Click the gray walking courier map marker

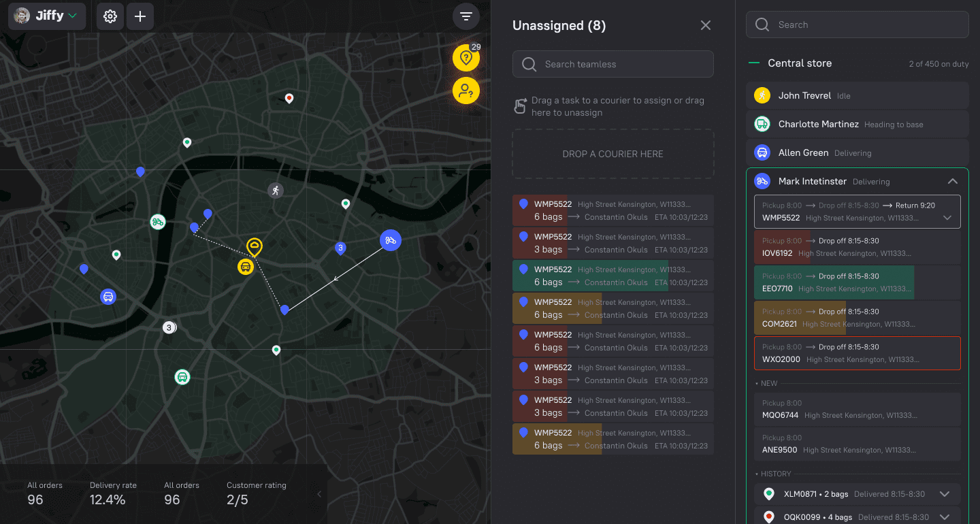275,190
